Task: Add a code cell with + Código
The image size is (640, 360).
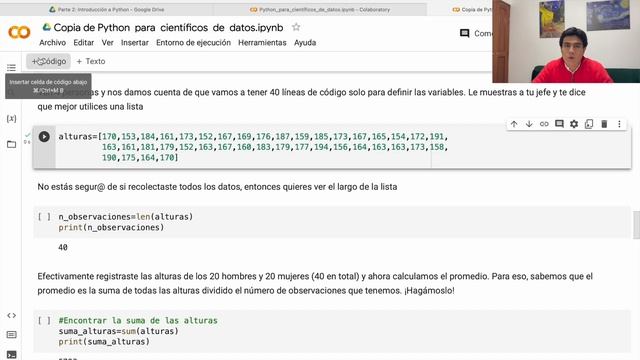Action: pyautogui.click(x=49, y=61)
